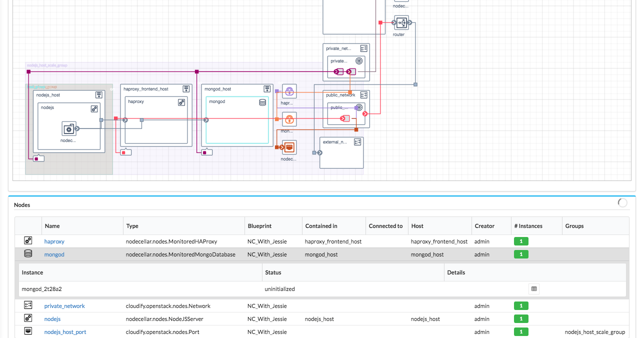
Task: Click the public_... subnet icon
Action: tap(358, 107)
